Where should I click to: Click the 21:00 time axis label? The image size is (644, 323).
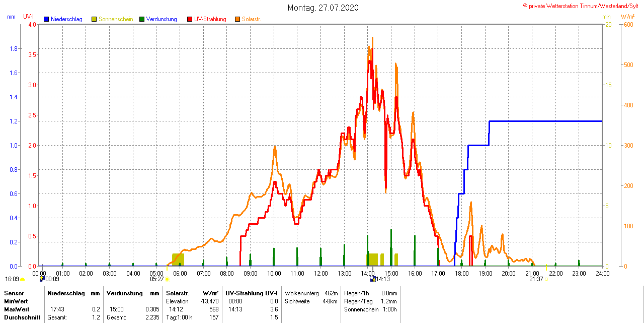[x=532, y=273]
